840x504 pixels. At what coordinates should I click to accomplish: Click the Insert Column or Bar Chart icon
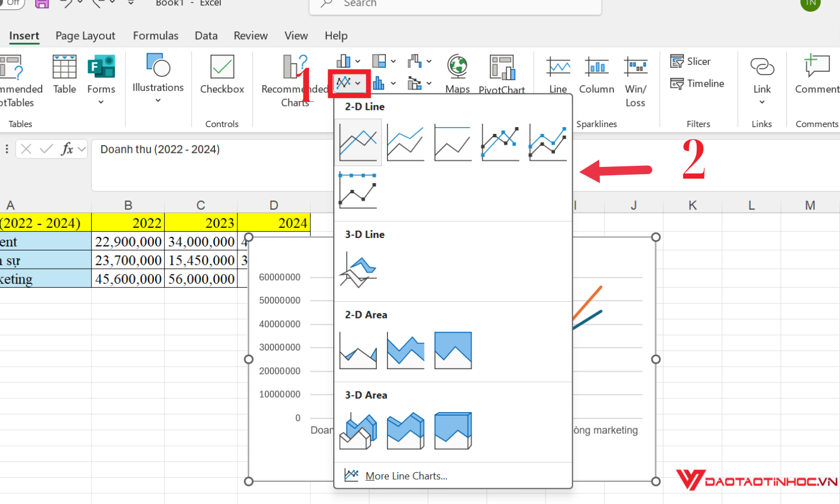click(343, 60)
